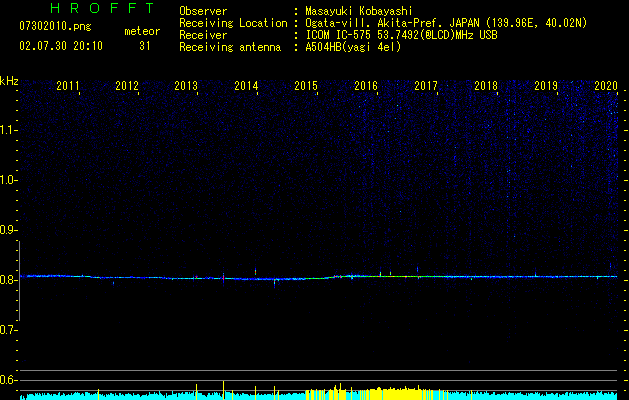Click the Receiver label
The width and height of the screenshot is (629, 400).
(203, 35)
